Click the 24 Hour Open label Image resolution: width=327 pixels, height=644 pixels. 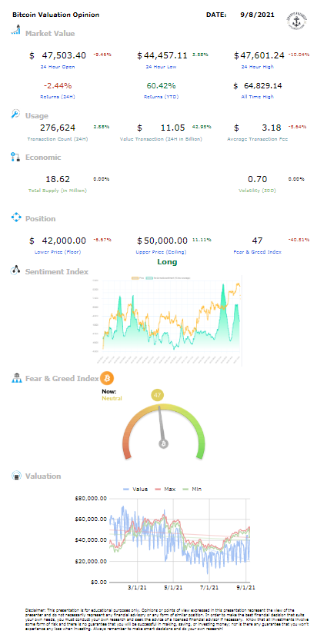tap(58, 67)
